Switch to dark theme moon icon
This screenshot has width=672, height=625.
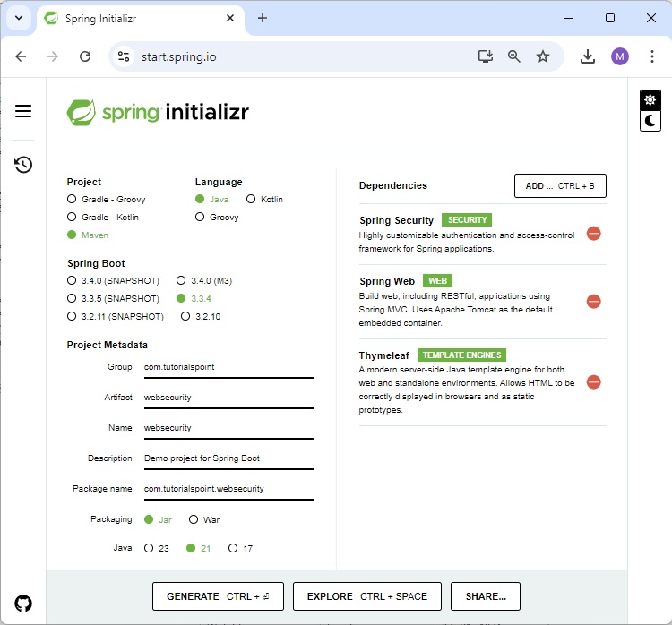650,121
